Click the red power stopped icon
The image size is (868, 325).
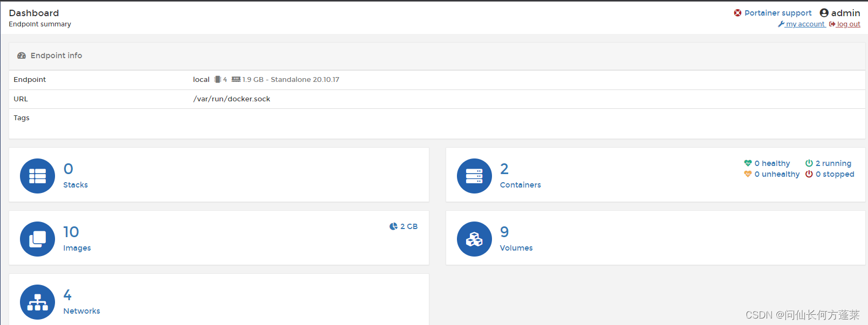pos(809,174)
